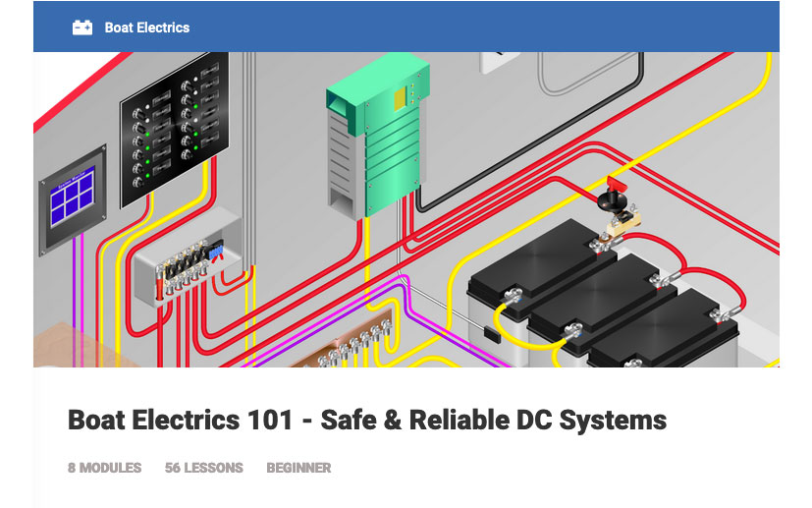Click the white wall outlet at top
This screenshot has width=812, height=508.
coord(501,61)
